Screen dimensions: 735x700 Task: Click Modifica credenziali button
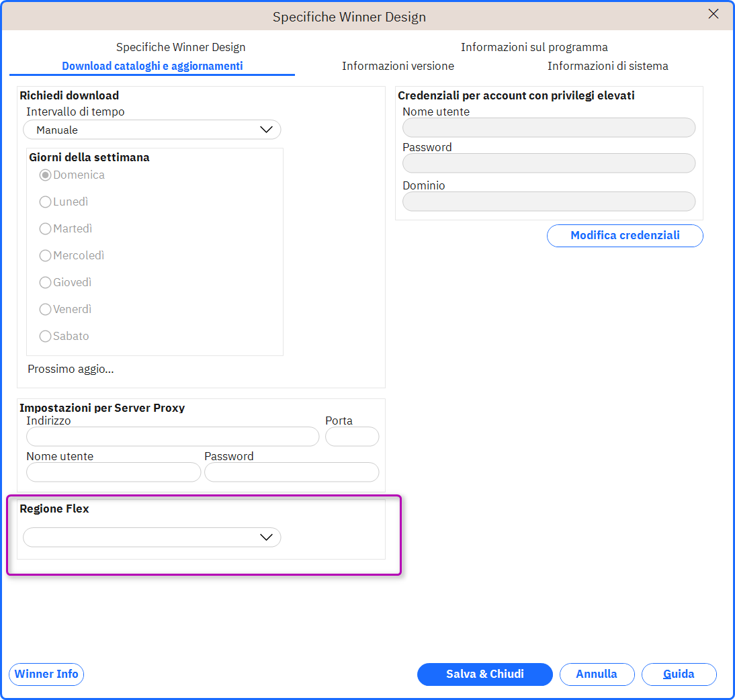coord(625,235)
